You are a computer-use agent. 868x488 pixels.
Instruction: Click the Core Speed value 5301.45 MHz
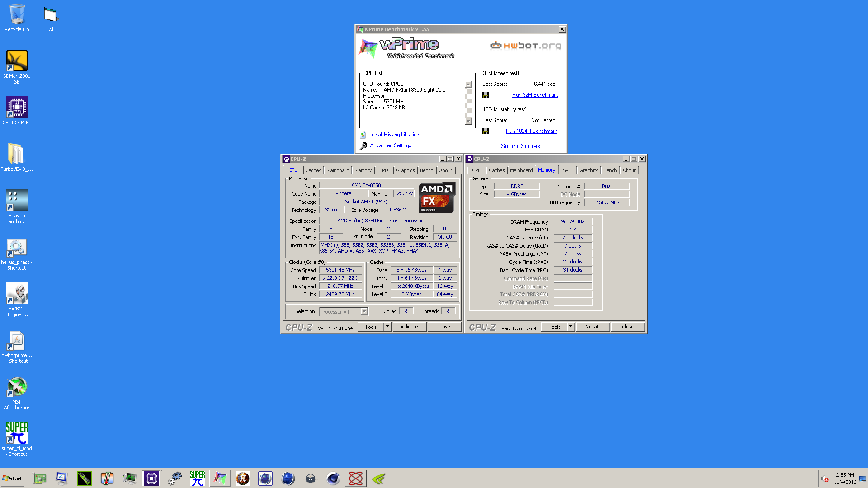(340, 270)
